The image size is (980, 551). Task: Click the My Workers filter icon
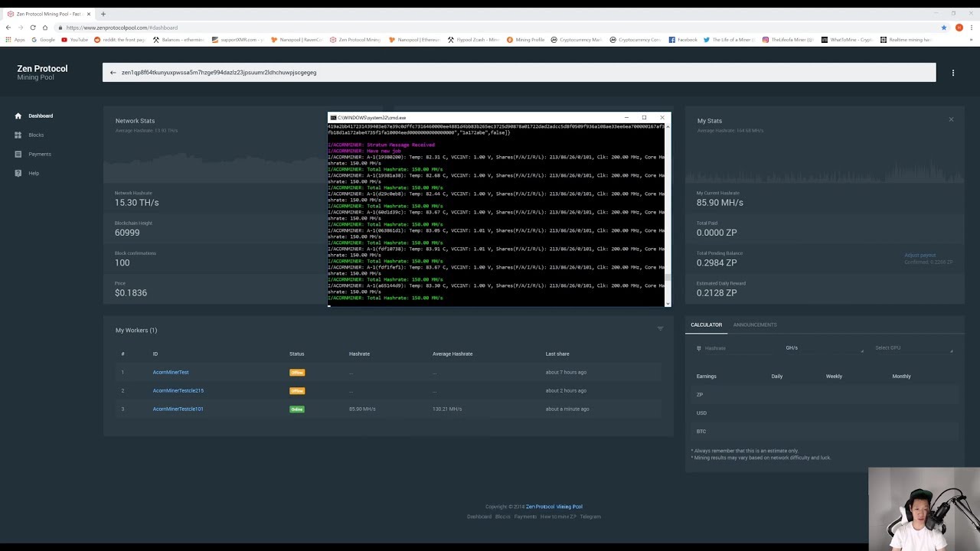[x=660, y=329]
